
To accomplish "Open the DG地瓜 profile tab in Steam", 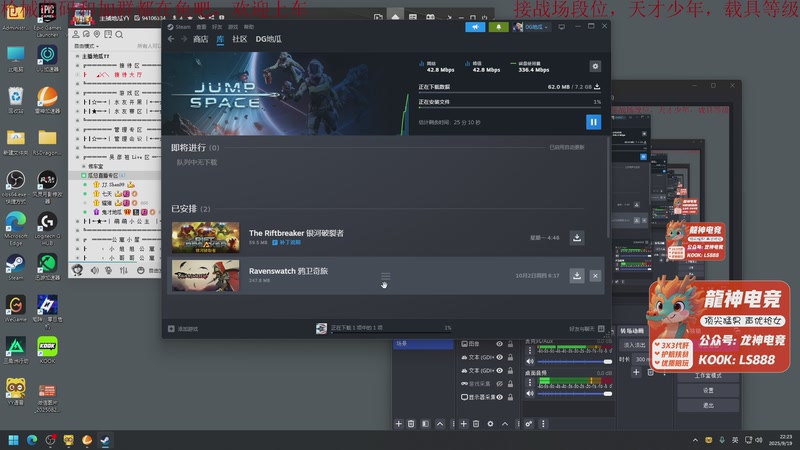I will [x=268, y=39].
